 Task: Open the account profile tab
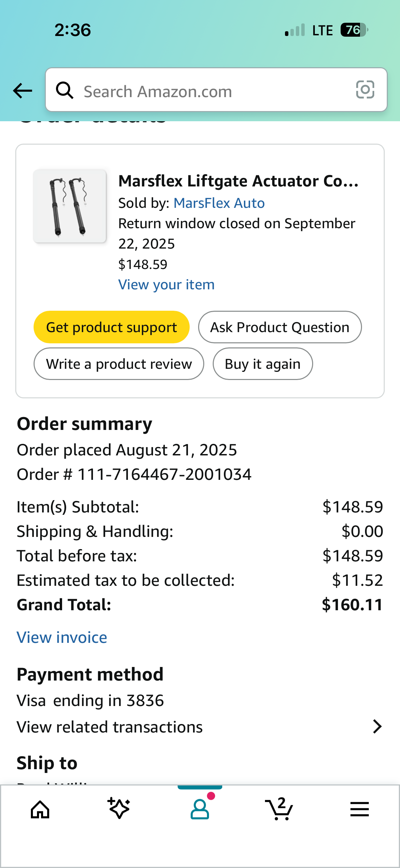(x=200, y=810)
